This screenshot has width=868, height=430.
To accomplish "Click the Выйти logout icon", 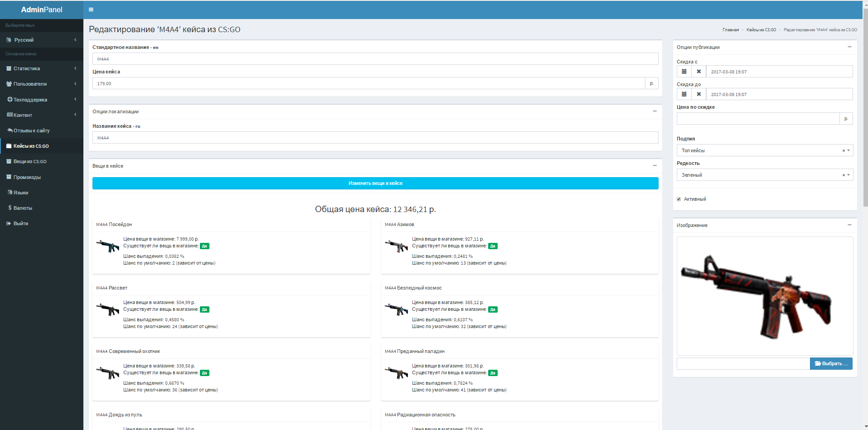I will point(9,223).
